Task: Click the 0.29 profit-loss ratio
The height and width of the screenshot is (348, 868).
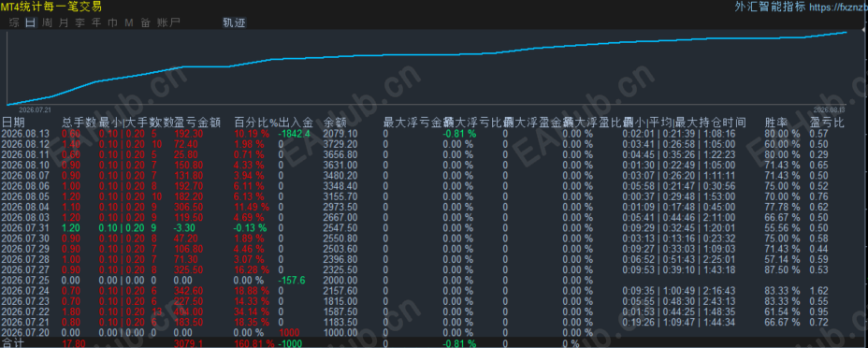Action: click(x=818, y=154)
